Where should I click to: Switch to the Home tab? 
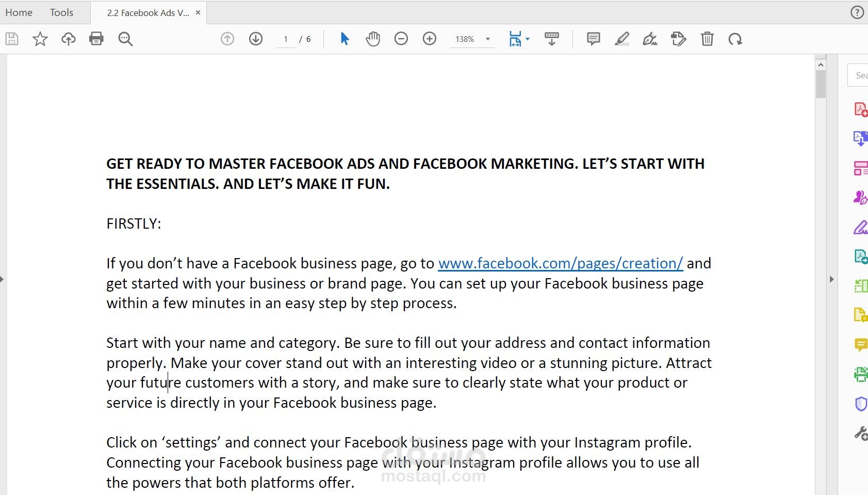tap(19, 12)
